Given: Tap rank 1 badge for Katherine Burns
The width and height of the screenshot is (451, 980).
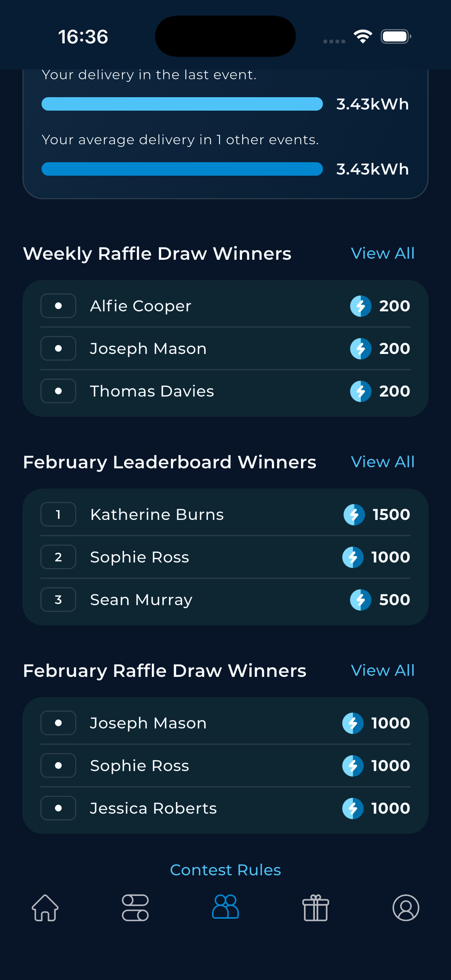Looking at the screenshot, I should coord(58,515).
